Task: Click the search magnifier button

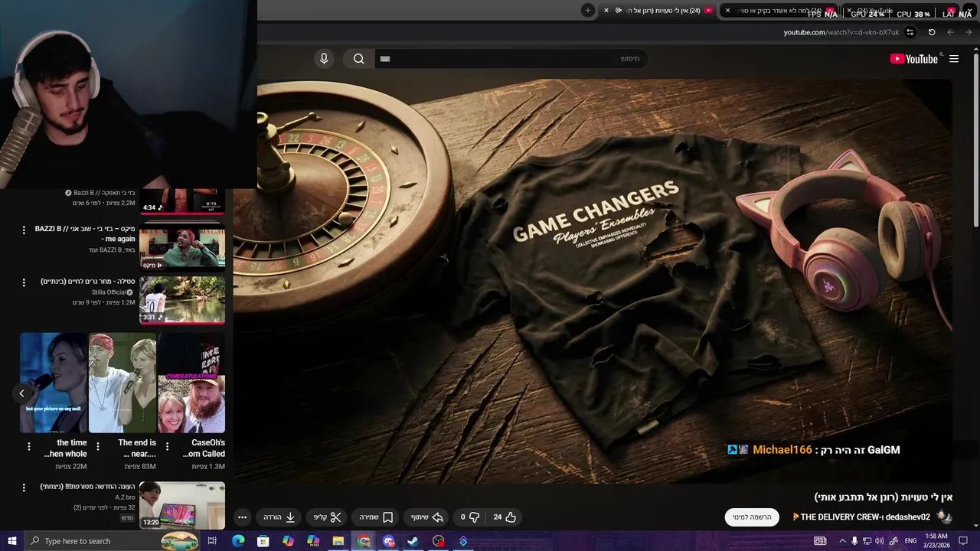Action: pyautogui.click(x=358, y=59)
